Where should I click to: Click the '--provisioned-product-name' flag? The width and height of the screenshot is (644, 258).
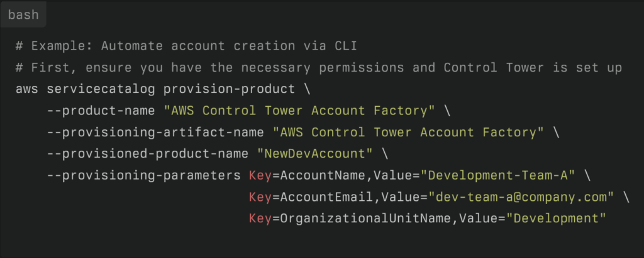tap(147, 154)
